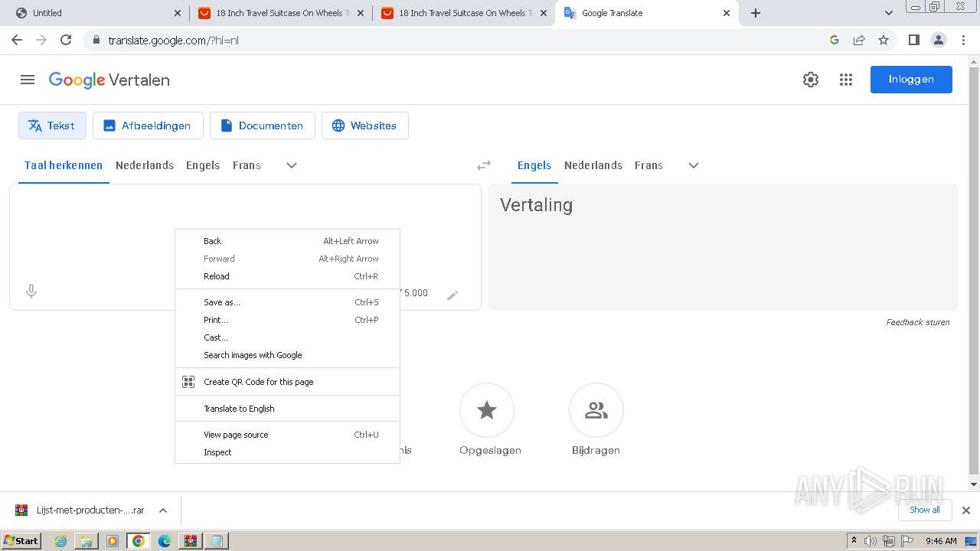
Task: Open WinRAR from taskbar
Action: [190, 541]
